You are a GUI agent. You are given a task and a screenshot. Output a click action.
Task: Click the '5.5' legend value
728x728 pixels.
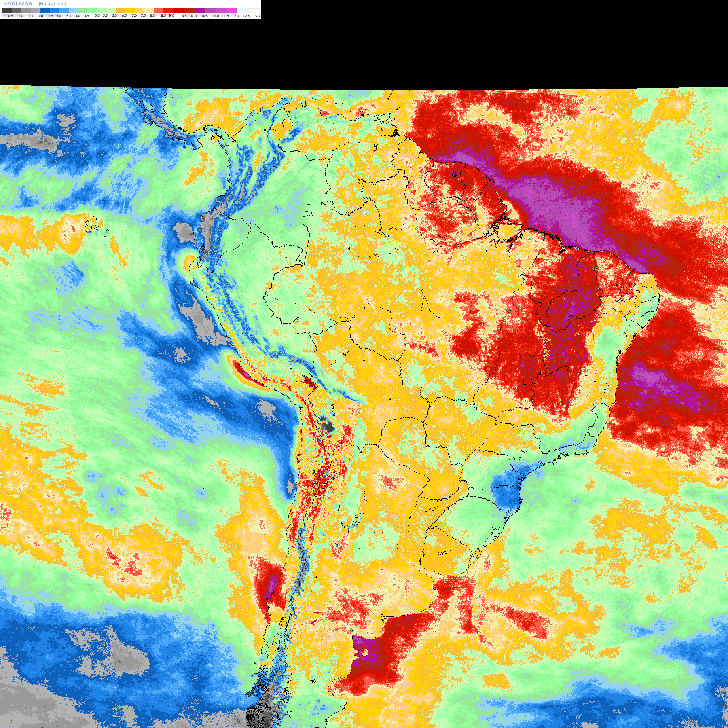click(x=105, y=15)
